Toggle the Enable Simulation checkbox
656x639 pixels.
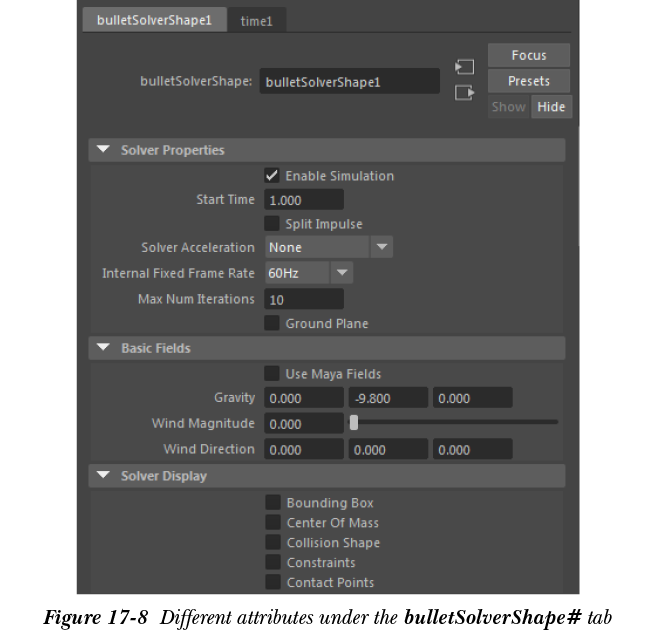[272, 176]
